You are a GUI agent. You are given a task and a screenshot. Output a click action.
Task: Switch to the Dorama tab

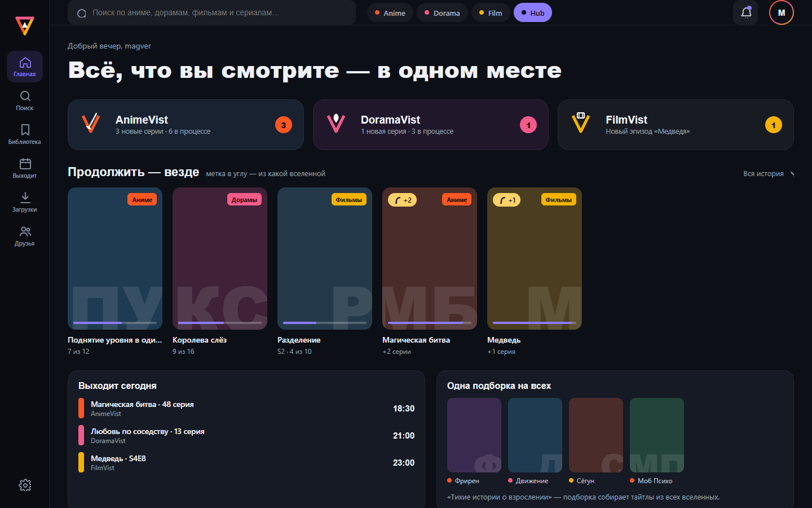pyautogui.click(x=442, y=12)
